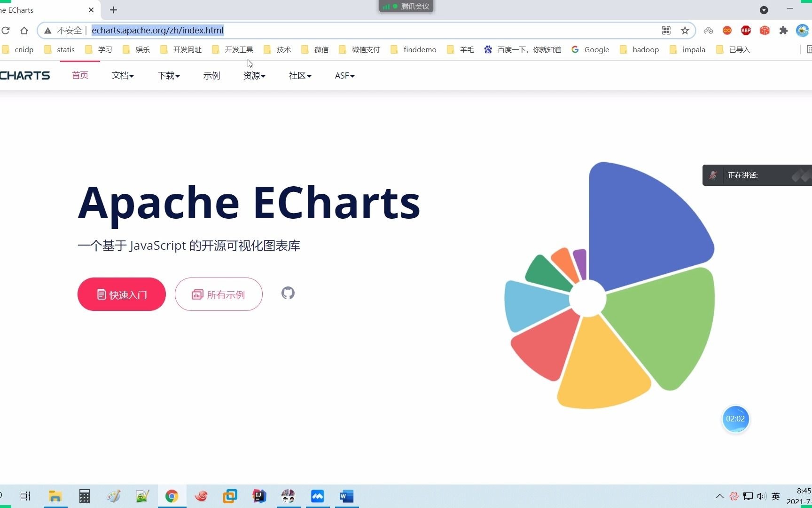
Task: Open the tab search dropdown arrow
Action: [764, 10]
